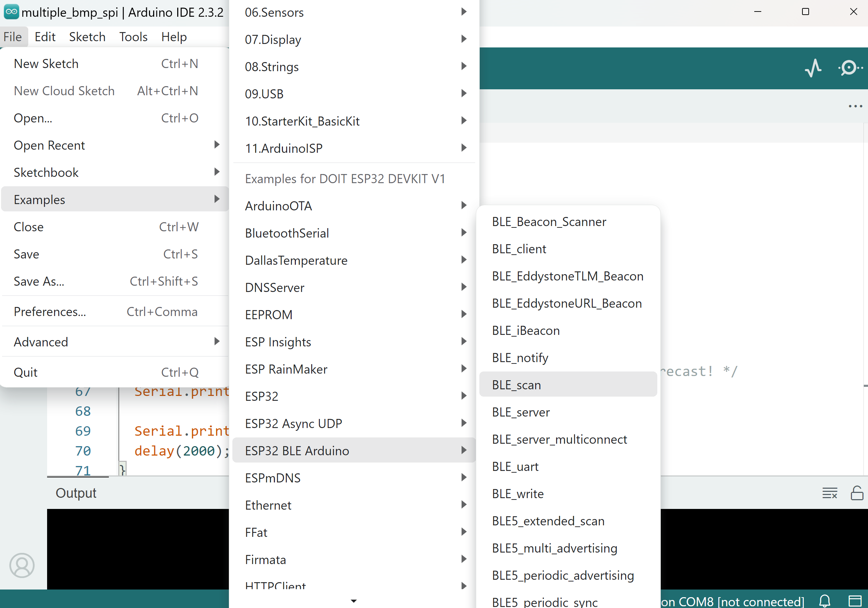Open BLE_server example

(568, 412)
